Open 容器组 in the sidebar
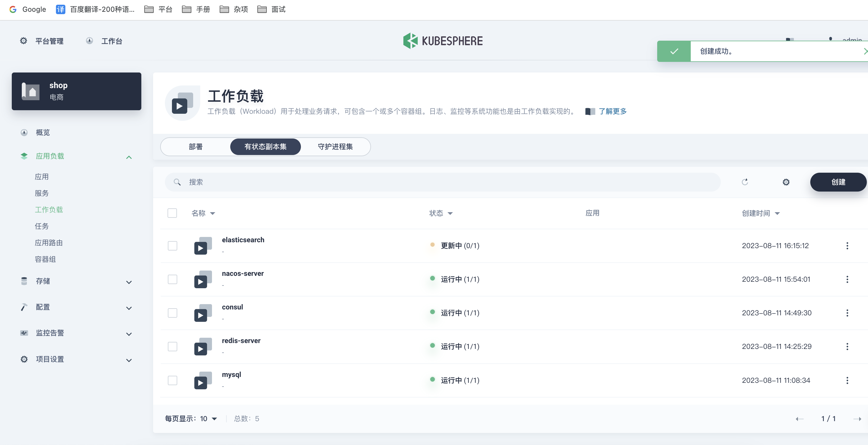868x445 pixels. pos(45,259)
